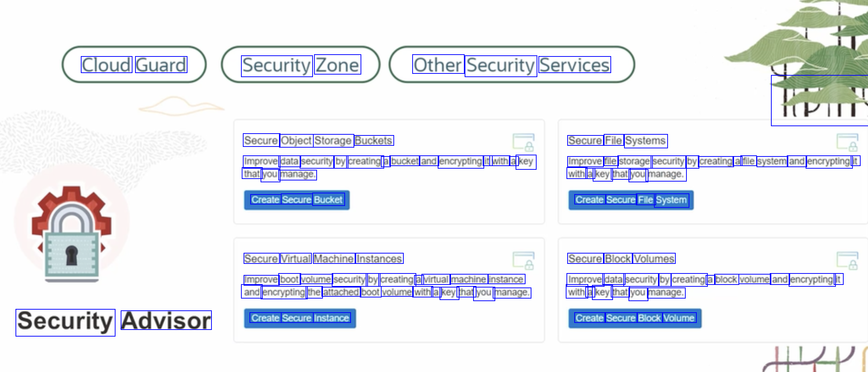Click the lock icon in Secure Block Volumes card
Screen dimensions: 868x372
click(x=847, y=261)
